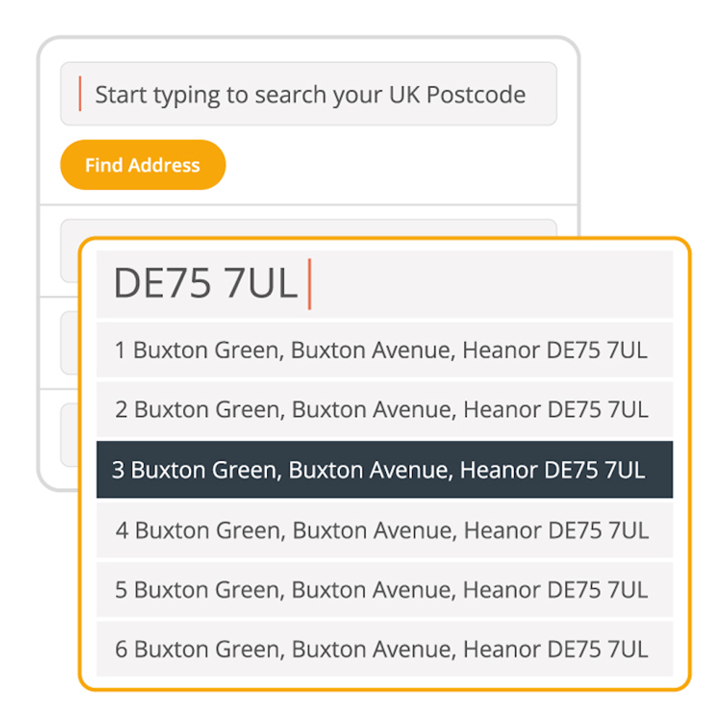Select address 1 Buxton Green, Buxton Avenue
Screen dimensions: 728x728
(384, 349)
